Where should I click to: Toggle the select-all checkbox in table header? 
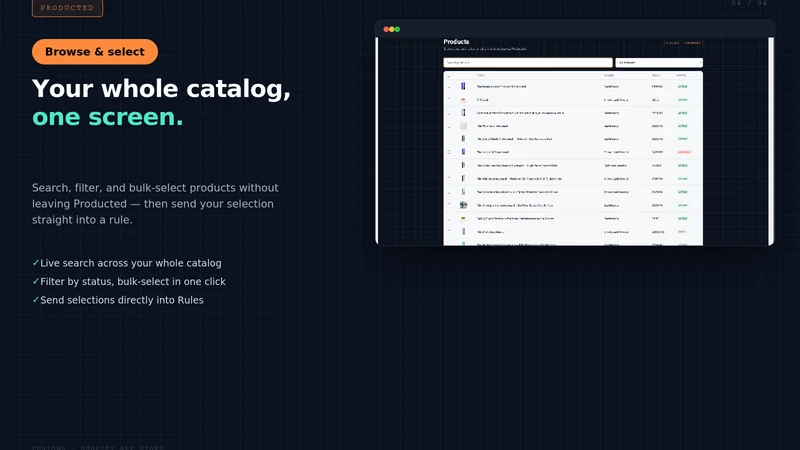(449, 76)
